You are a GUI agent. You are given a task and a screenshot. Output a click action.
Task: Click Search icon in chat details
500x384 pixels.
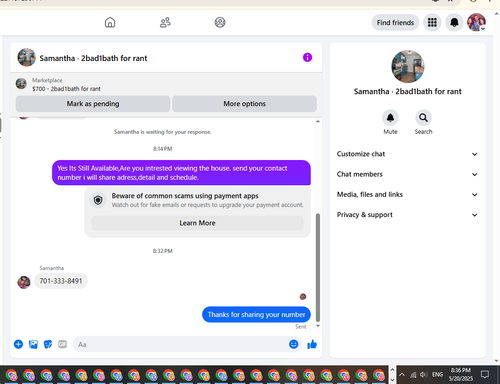coord(423,118)
